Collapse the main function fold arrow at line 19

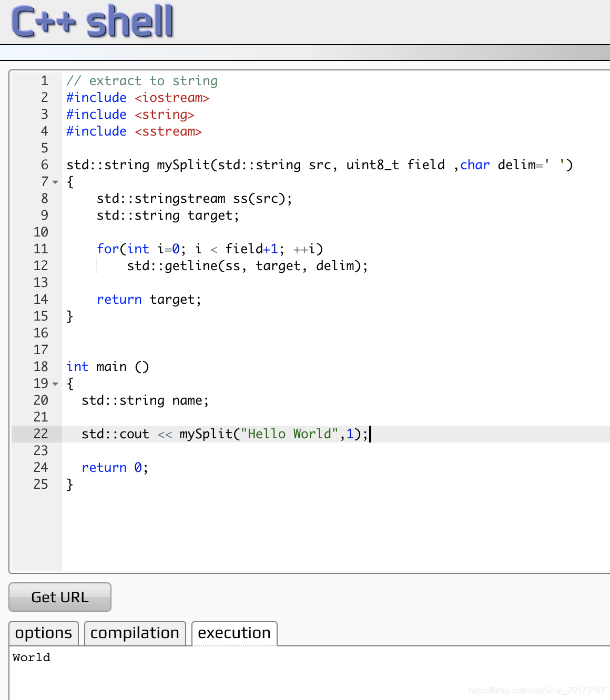point(55,384)
